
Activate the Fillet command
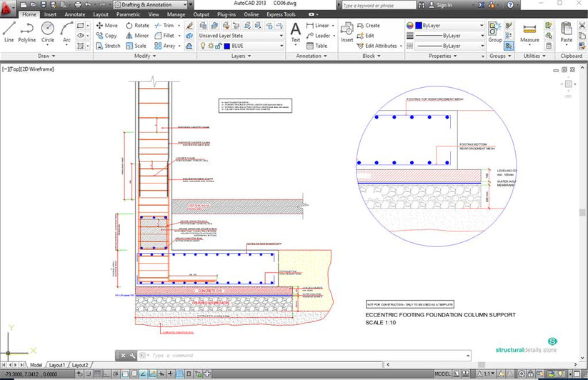pos(164,36)
